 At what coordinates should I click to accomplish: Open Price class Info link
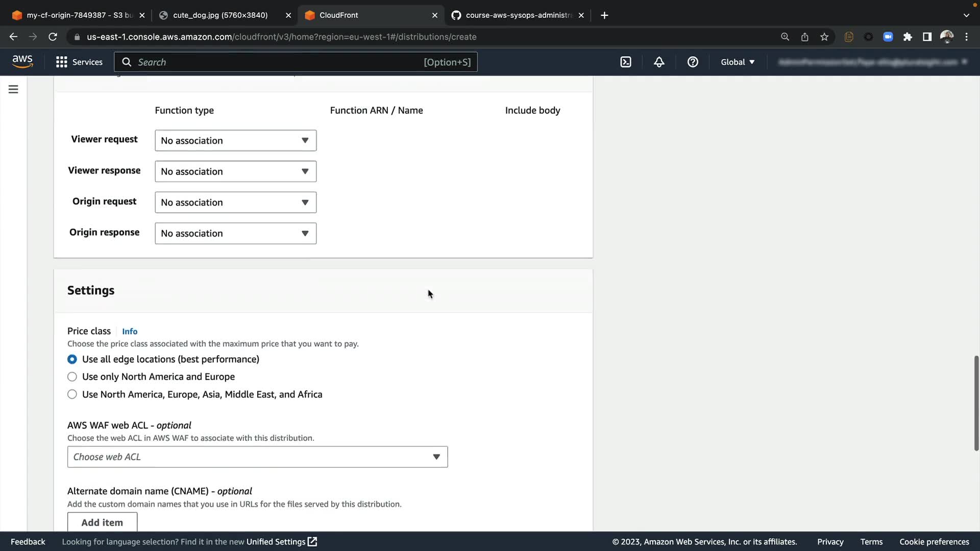130,331
